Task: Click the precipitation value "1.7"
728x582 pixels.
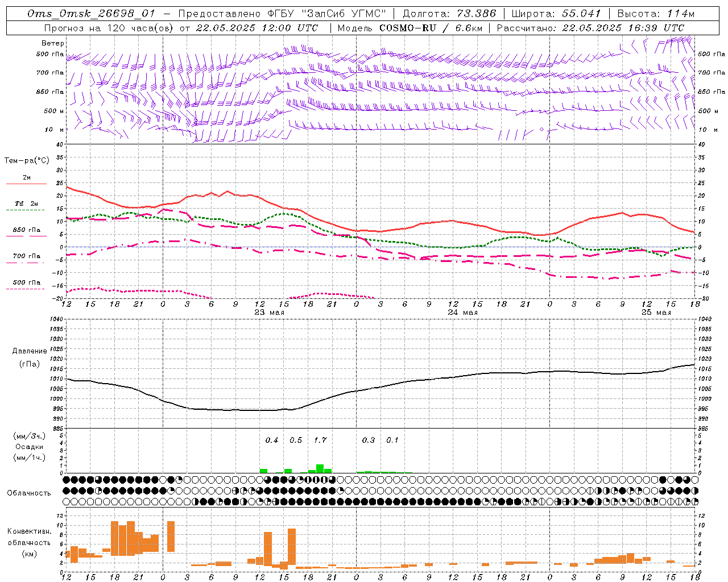Action: click(x=320, y=440)
